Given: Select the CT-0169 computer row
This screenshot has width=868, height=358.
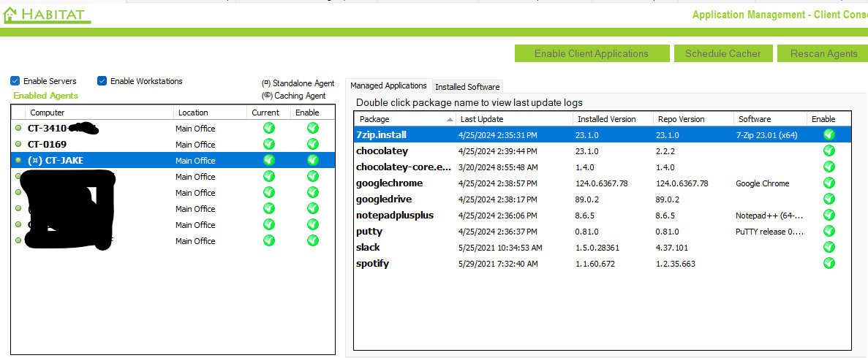Looking at the screenshot, I should point(173,145).
